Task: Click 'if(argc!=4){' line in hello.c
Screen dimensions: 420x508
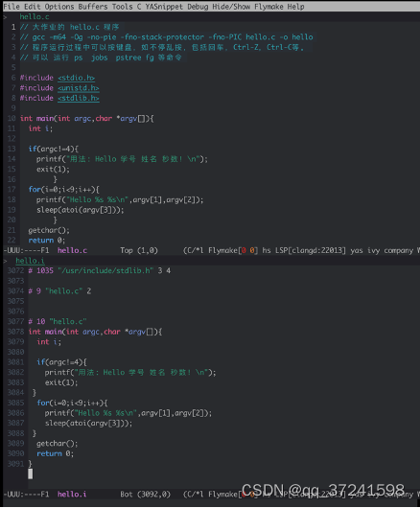Action: 54,149
